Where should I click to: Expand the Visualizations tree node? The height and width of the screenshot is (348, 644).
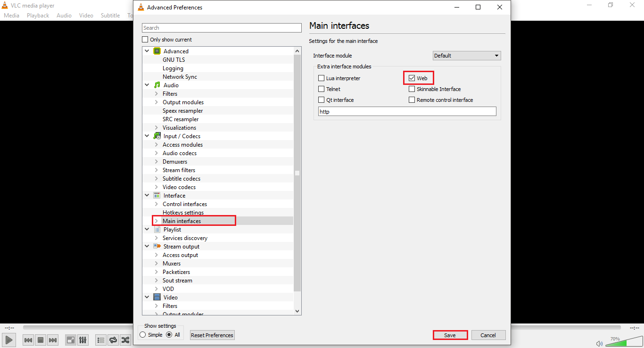(x=157, y=128)
